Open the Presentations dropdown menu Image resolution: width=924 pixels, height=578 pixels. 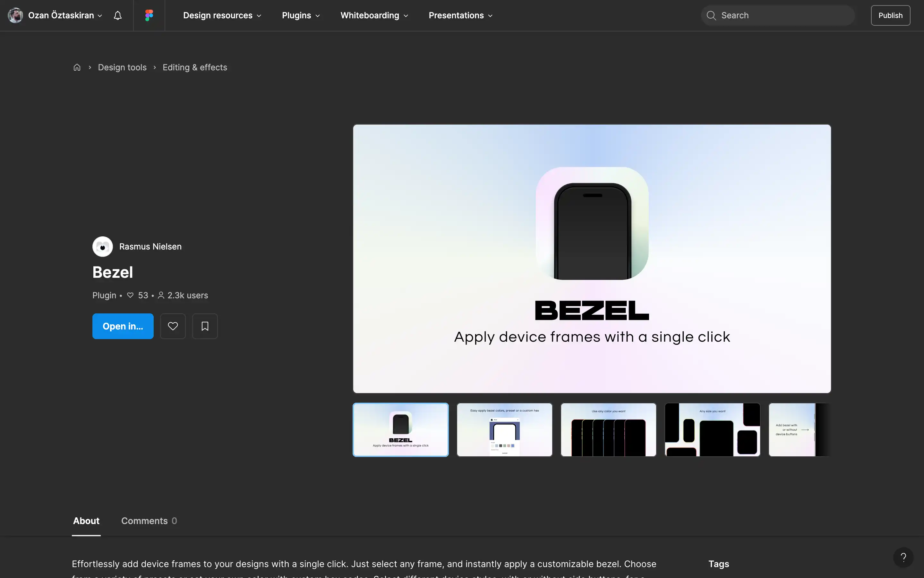460,15
